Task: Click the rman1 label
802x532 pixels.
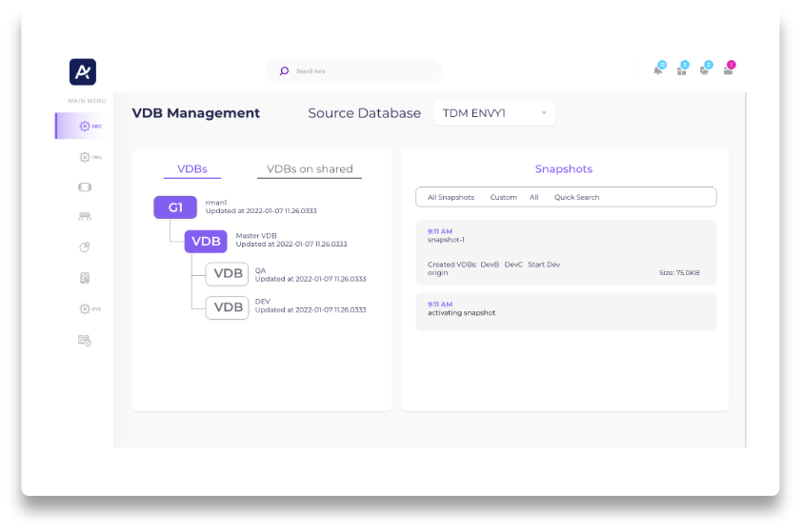Action: 216,203
